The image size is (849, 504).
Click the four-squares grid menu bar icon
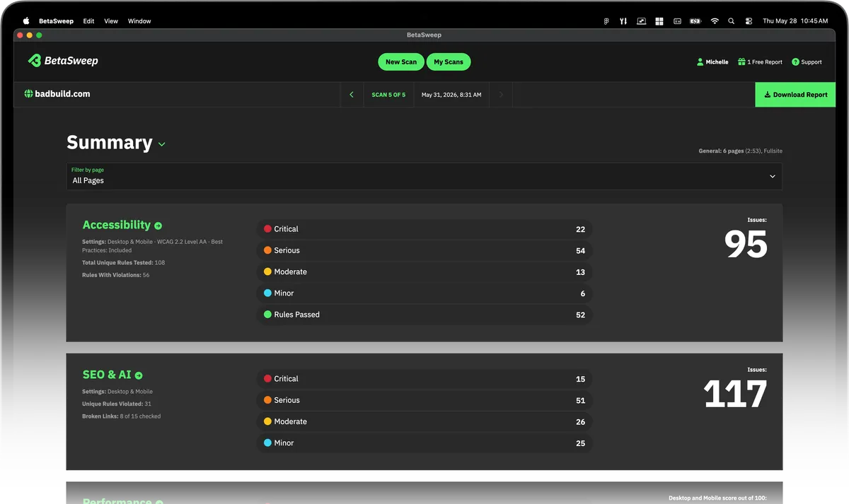(659, 21)
